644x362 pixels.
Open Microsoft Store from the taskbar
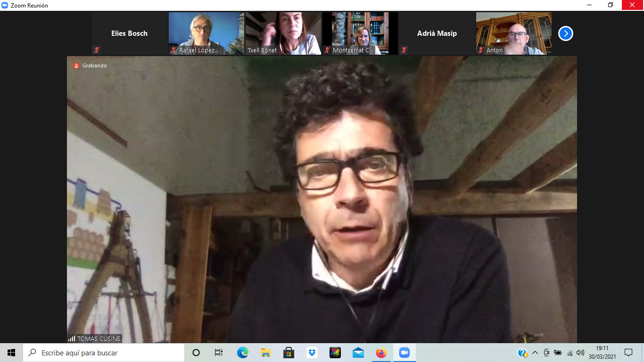289,353
